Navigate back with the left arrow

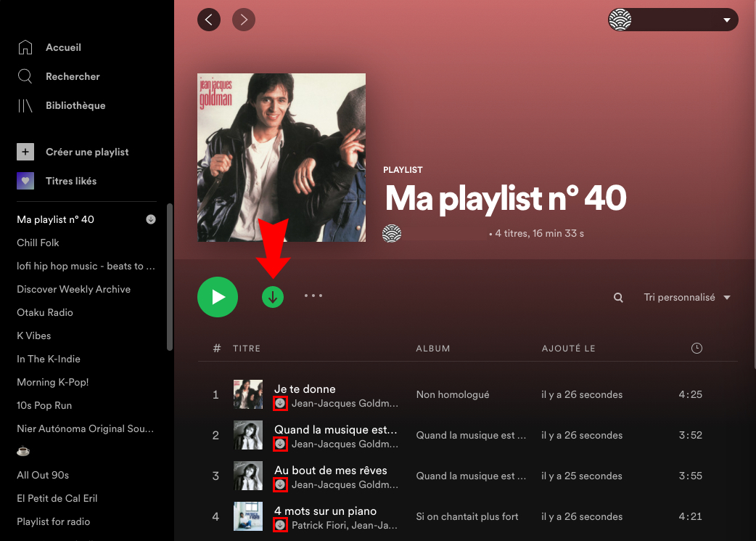(209, 20)
